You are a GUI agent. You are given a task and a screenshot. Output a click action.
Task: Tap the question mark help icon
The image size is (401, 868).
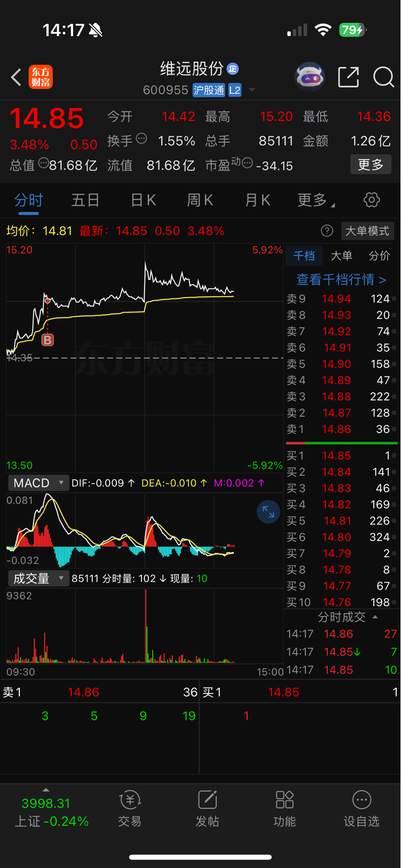(327, 231)
